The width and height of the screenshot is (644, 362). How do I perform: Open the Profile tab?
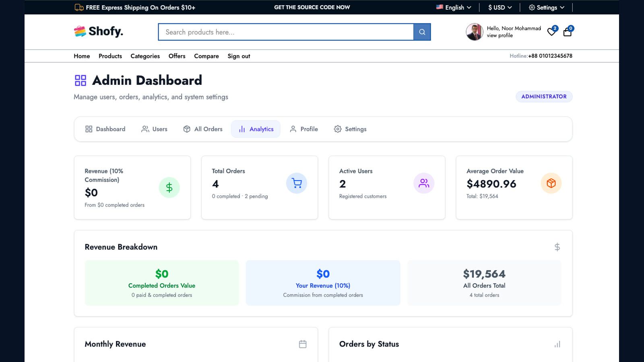tap(303, 129)
